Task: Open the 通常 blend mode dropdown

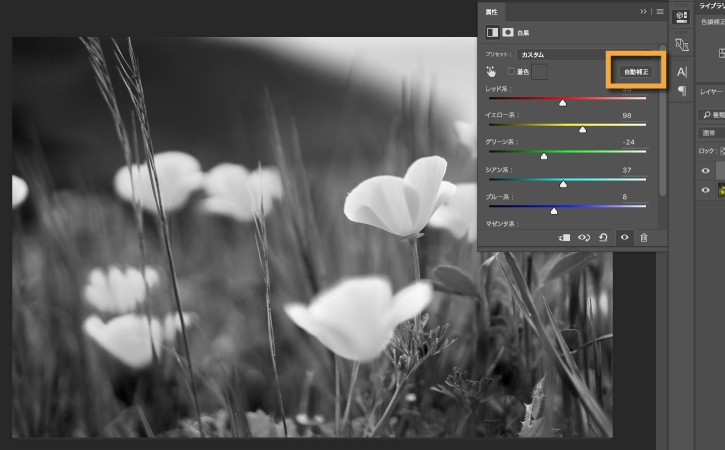Action: (x=711, y=133)
